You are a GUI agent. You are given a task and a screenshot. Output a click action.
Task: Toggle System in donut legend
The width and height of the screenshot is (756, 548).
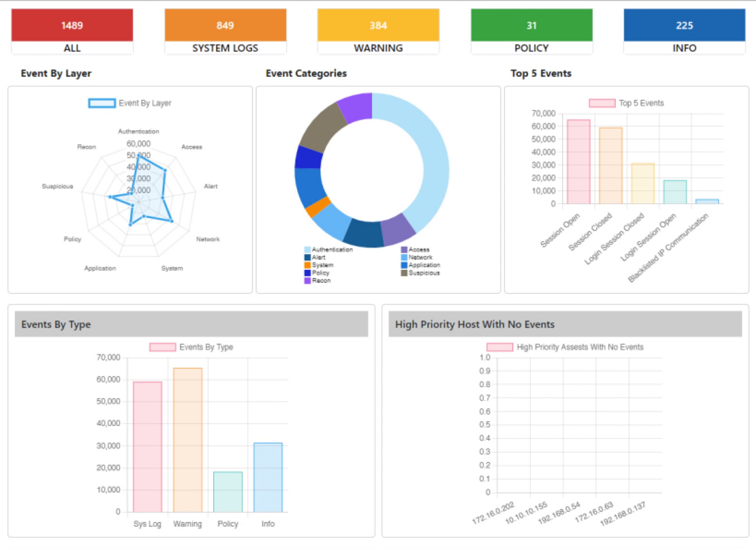[319, 265]
